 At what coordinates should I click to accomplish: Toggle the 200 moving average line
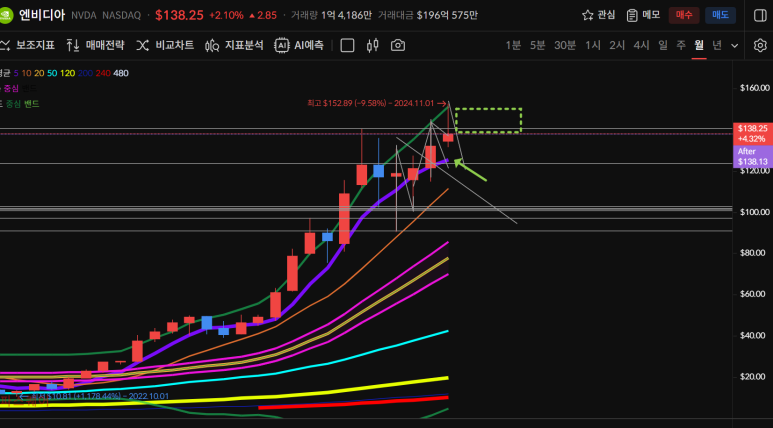pyautogui.click(x=85, y=73)
